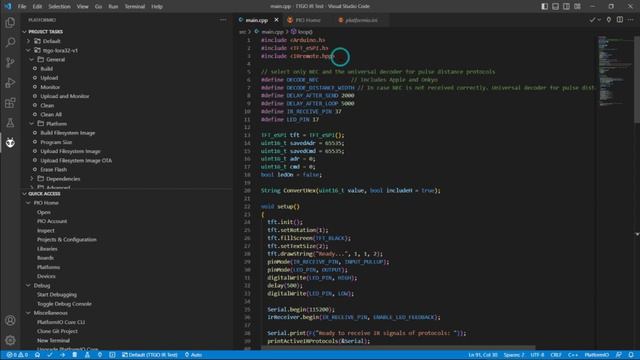Toggle Secondary Side Bar layout button
Image resolution: width=640 pixels, height=360 pixels.
point(567,7)
